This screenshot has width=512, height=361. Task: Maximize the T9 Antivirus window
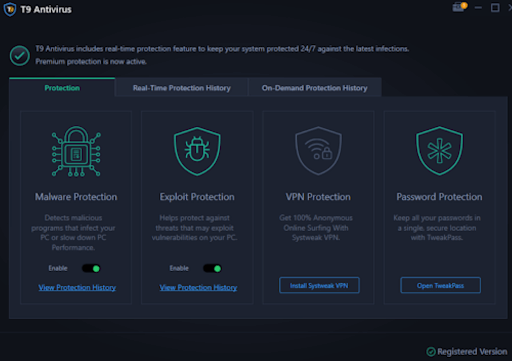point(495,7)
